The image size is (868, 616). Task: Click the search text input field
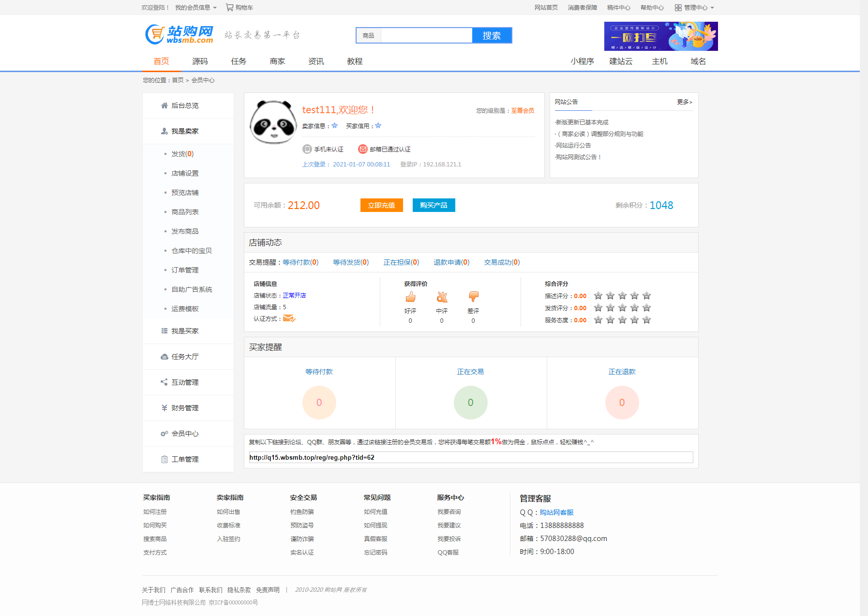click(427, 35)
